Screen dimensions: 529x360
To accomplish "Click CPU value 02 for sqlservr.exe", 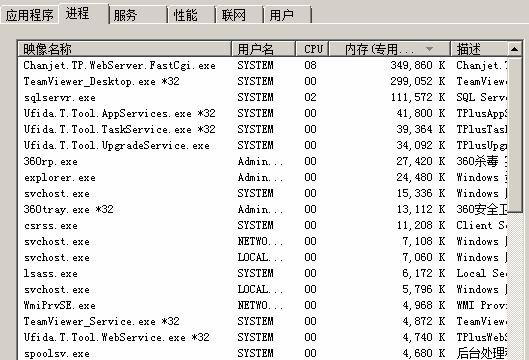I will [310, 97].
